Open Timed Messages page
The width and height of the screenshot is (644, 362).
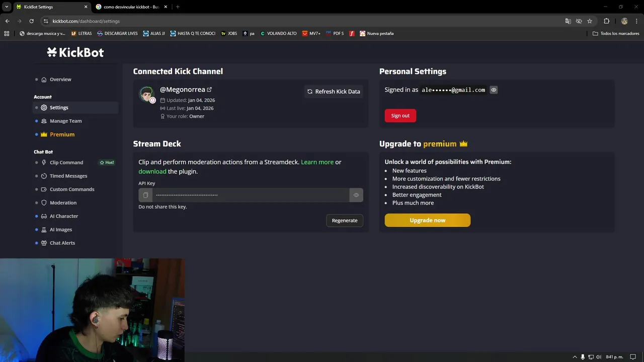pyautogui.click(x=68, y=176)
